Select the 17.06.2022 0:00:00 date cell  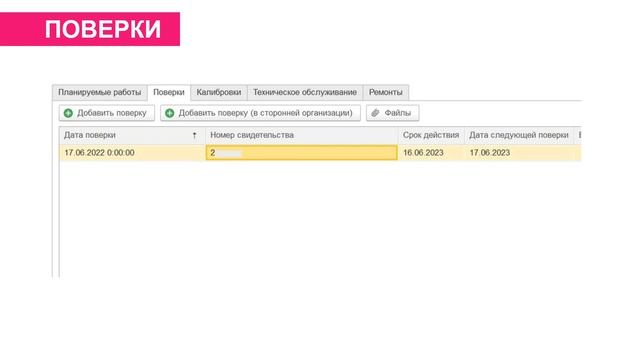pos(132,153)
